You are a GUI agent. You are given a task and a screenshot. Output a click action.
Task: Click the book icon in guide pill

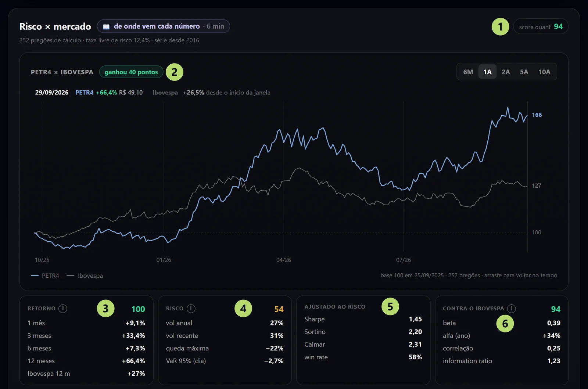tap(106, 26)
